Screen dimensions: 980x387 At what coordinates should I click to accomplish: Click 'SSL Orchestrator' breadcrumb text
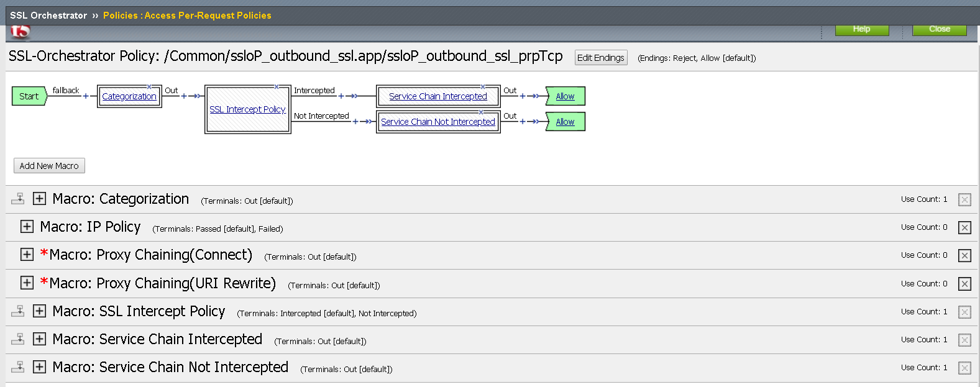click(48, 16)
